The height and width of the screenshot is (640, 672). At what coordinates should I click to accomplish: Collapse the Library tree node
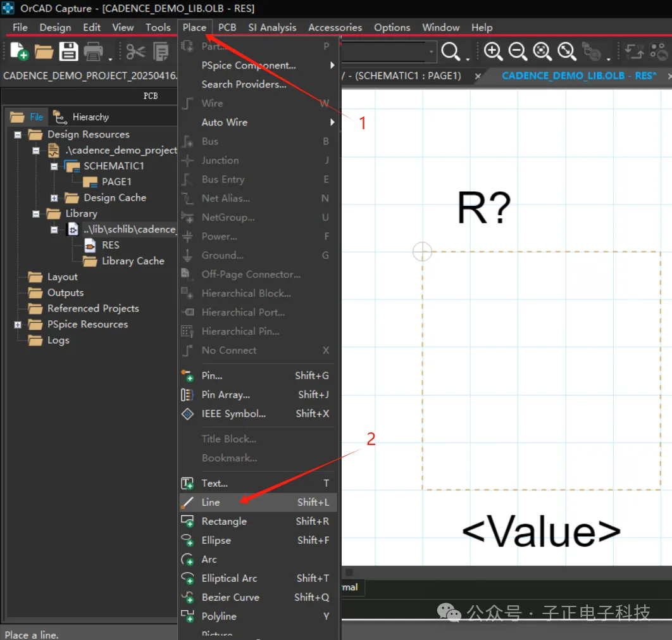pyautogui.click(x=36, y=214)
